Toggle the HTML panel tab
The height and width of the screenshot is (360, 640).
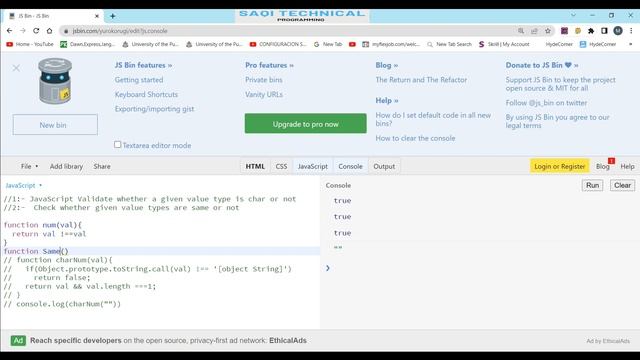[x=255, y=166]
